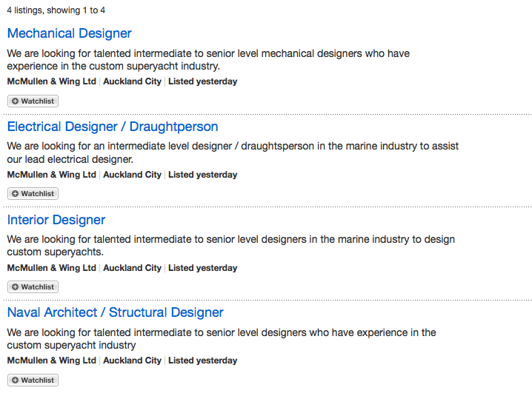Click Auckland City under Naval Architect listing

tap(133, 361)
